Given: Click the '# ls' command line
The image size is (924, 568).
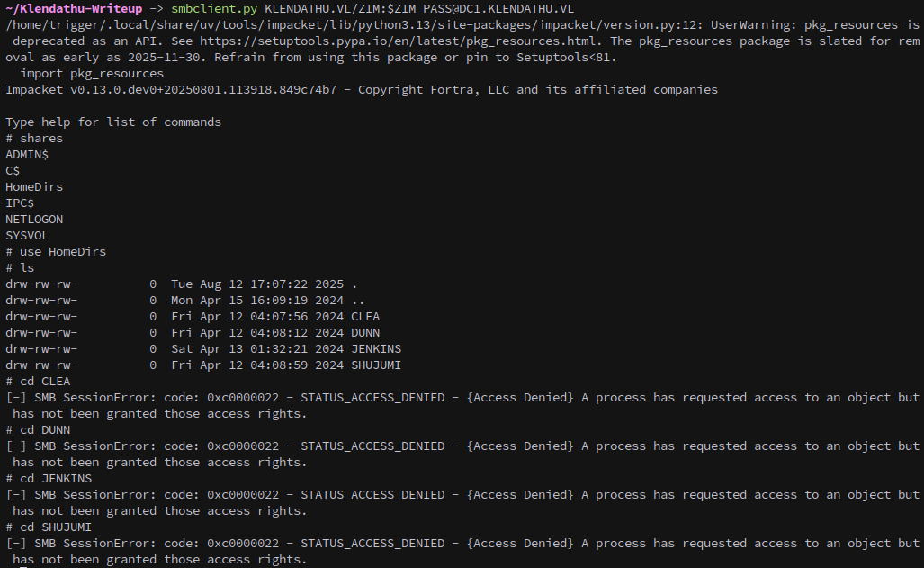Looking at the screenshot, I should pyautogui.click(x=20, y=267).
